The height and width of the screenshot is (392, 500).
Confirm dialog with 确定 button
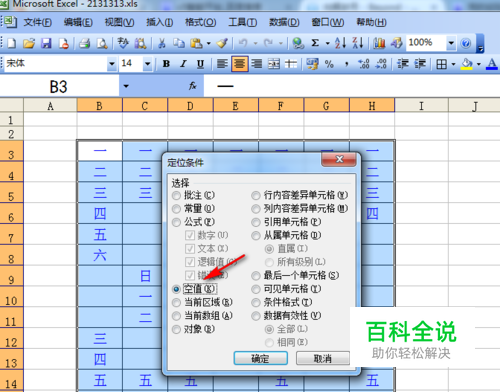(x=261, y=358)
